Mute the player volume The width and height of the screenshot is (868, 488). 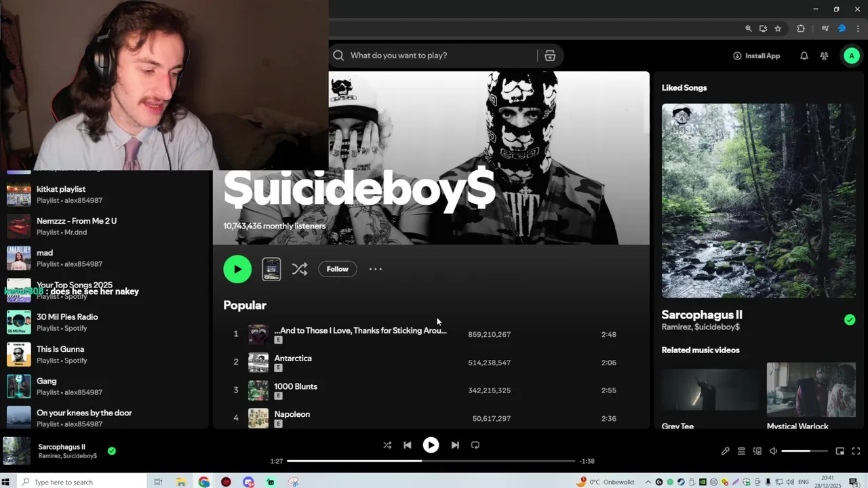773,451
